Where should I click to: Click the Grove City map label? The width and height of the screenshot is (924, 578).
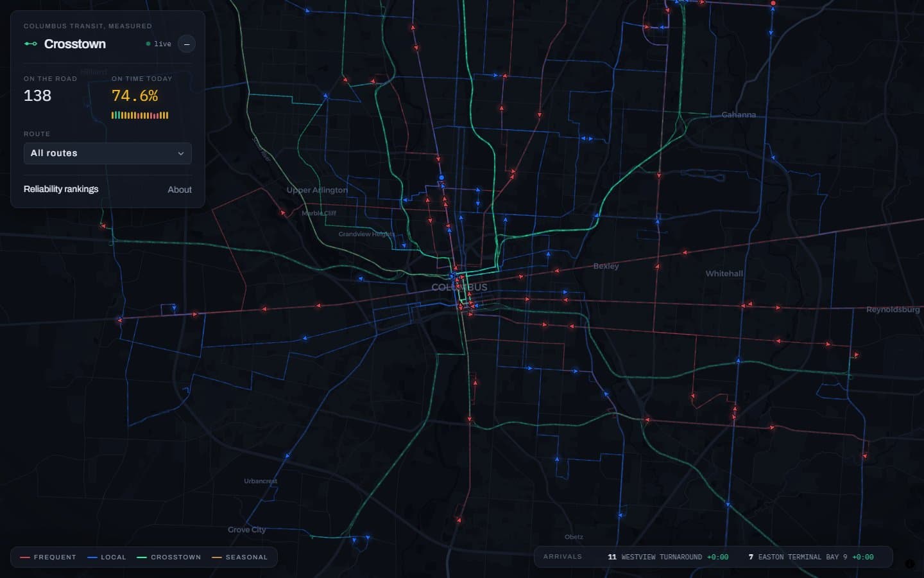pyautogui.click(x=247, y=530)
